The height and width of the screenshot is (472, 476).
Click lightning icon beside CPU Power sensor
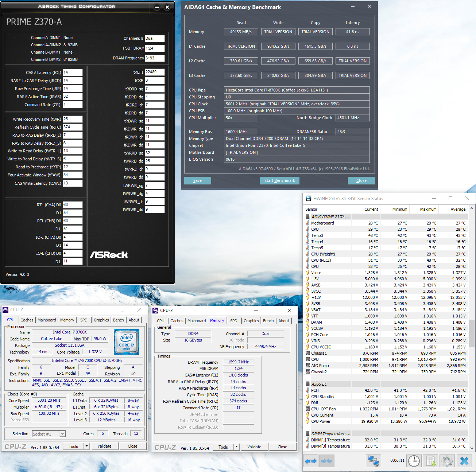click(307, 421)
